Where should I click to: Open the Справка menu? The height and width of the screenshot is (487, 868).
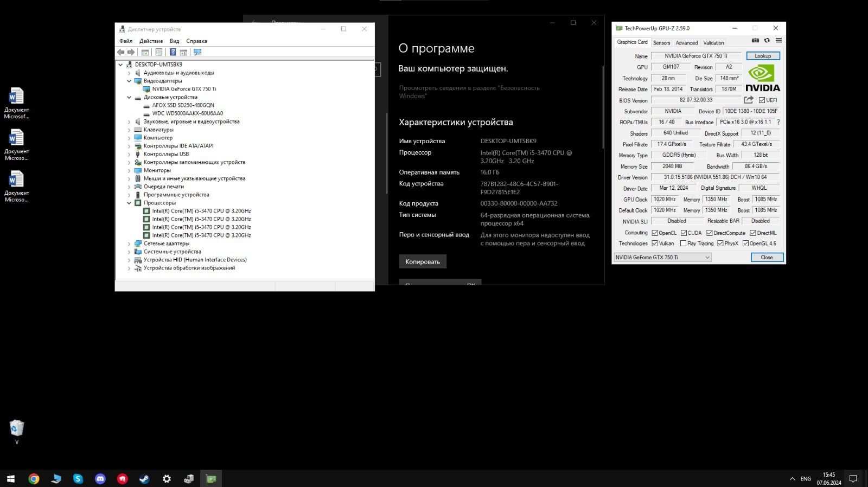coord(196,41)
